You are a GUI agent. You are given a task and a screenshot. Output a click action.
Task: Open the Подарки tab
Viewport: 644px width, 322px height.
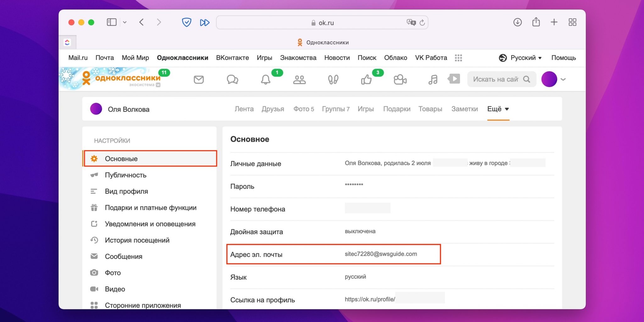click(397, 109)
